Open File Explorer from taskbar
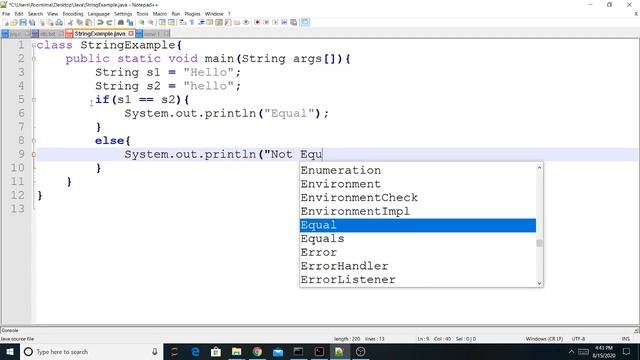Screen dimensions: 640x360 coord(236,352)
